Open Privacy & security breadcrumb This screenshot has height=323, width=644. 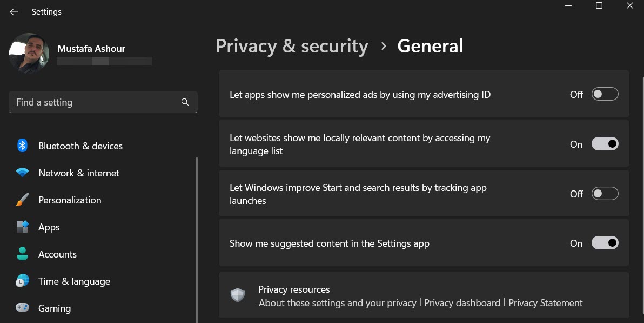click(x=292, y=46)
